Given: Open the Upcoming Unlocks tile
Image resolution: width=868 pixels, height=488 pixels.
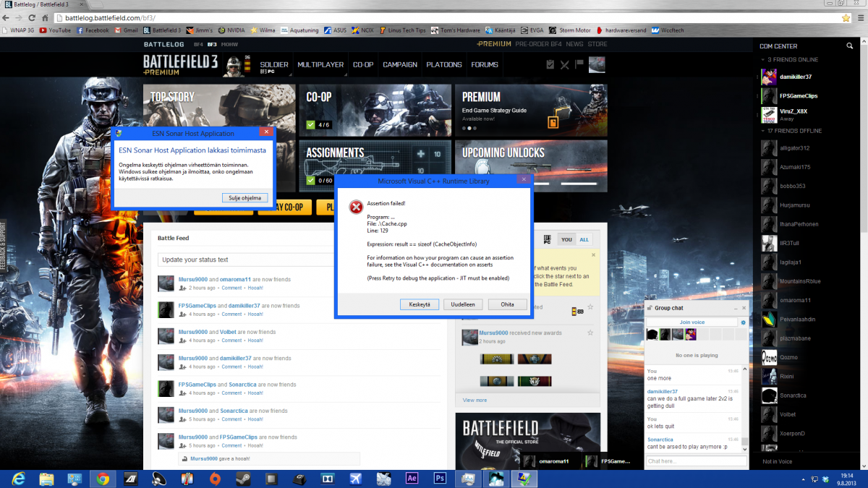Looking at the screenshot, I should point(531,165).
